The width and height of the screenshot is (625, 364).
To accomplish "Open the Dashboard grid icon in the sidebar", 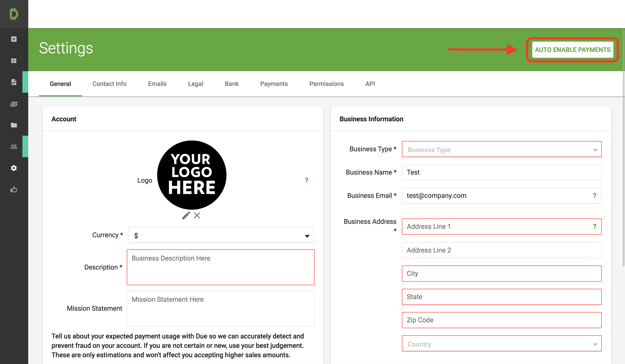I will tap(14, 60).
